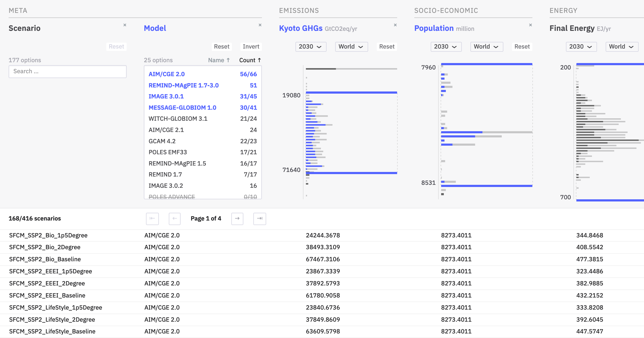Jump to last page of scenarios
The image size is (644, 338).
pos(260,219)
